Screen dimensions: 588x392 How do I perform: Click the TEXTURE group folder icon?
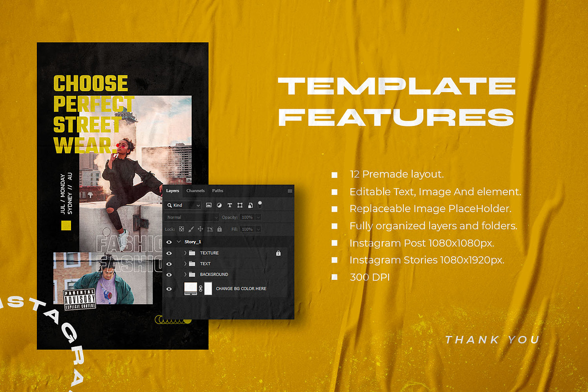pos(192,253)
